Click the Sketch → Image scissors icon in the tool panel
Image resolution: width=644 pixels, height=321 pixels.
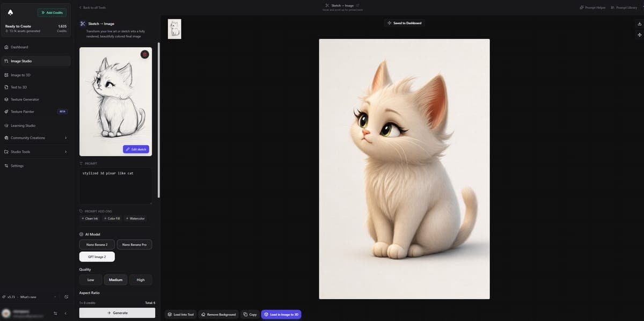pos(83,24)
